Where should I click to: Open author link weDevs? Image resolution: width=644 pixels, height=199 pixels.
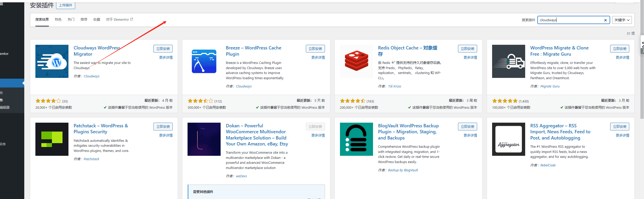point(241,176)
